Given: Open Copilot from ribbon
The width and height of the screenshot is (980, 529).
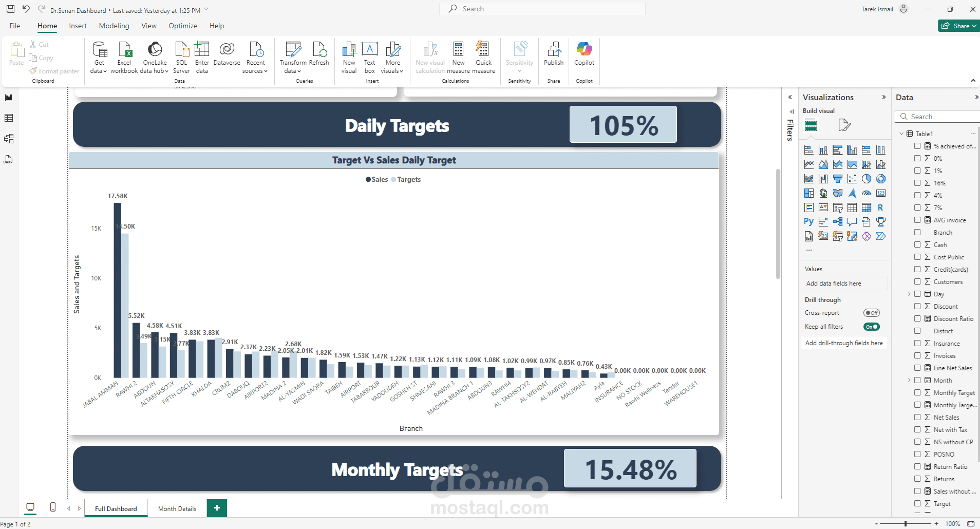Looking at the screenshot, I should (x=584, y=54).
